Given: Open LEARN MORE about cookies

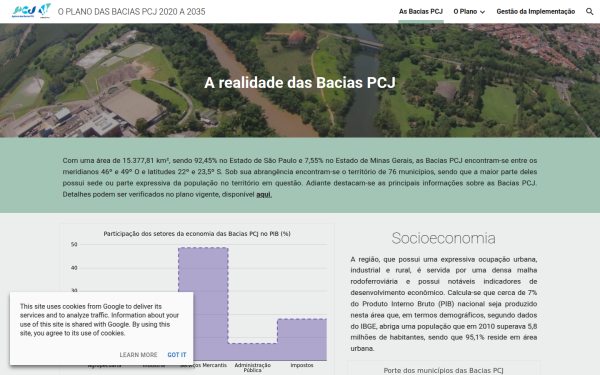Looking at the screenshot, I should pos(138,355).
